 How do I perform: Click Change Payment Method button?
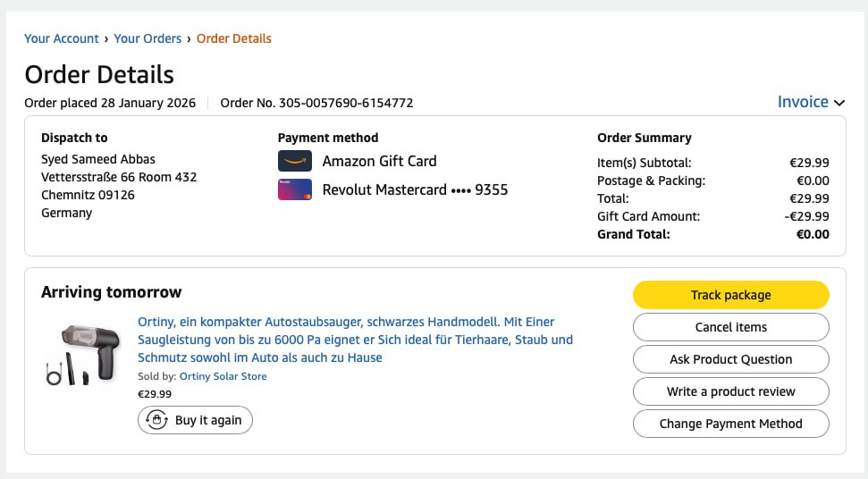pyautogui.click(x=730, y=424)
